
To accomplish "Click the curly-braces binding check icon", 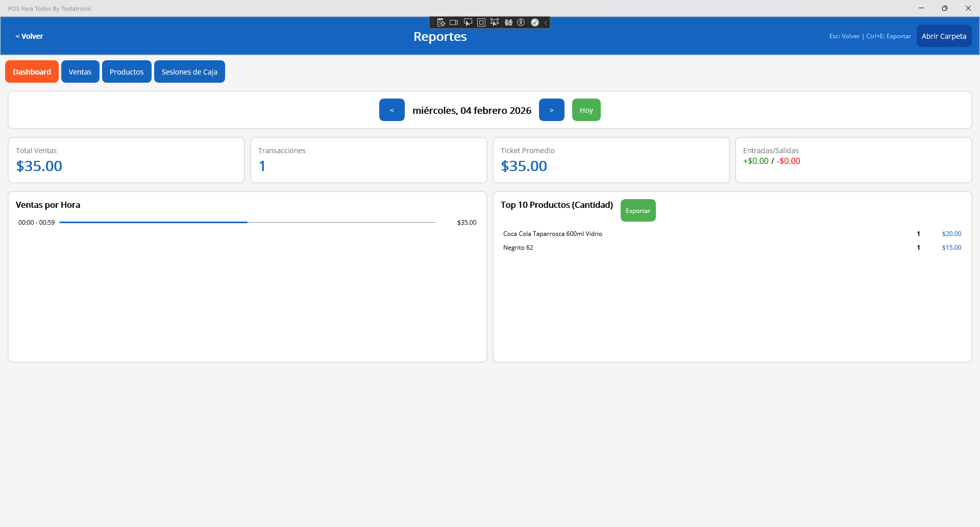I will pyautogui.click(x=508, y=22).
